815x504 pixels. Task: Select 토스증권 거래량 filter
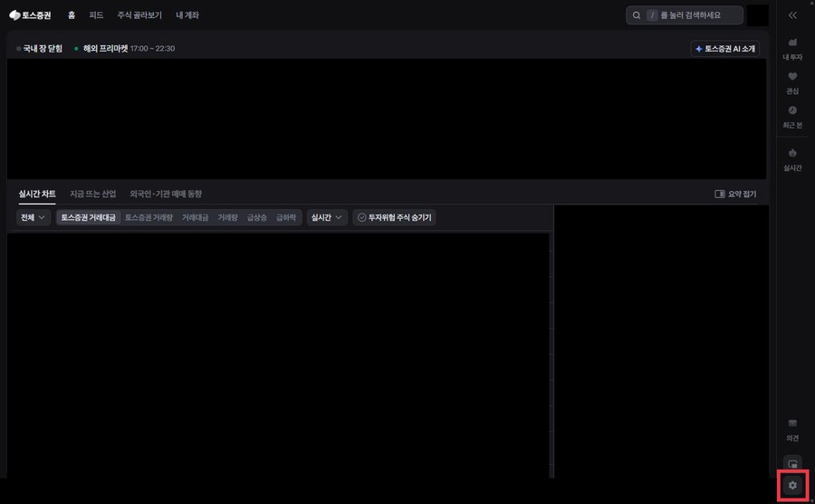(x=149, y=217)
